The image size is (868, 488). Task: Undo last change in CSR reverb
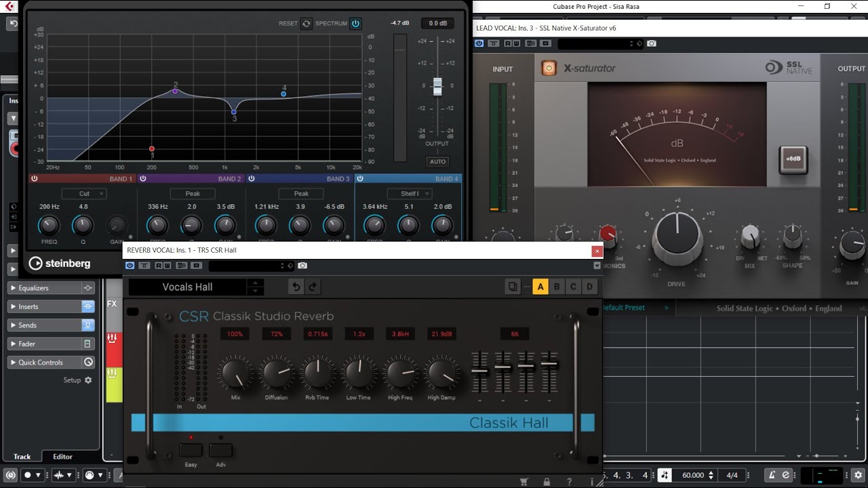tap(296, 287)
